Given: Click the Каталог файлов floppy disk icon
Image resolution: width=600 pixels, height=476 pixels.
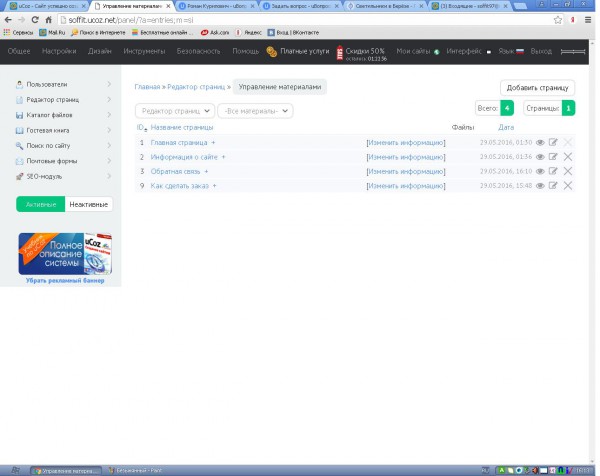Looking at the screenshot, I should (x=19, y=115).
